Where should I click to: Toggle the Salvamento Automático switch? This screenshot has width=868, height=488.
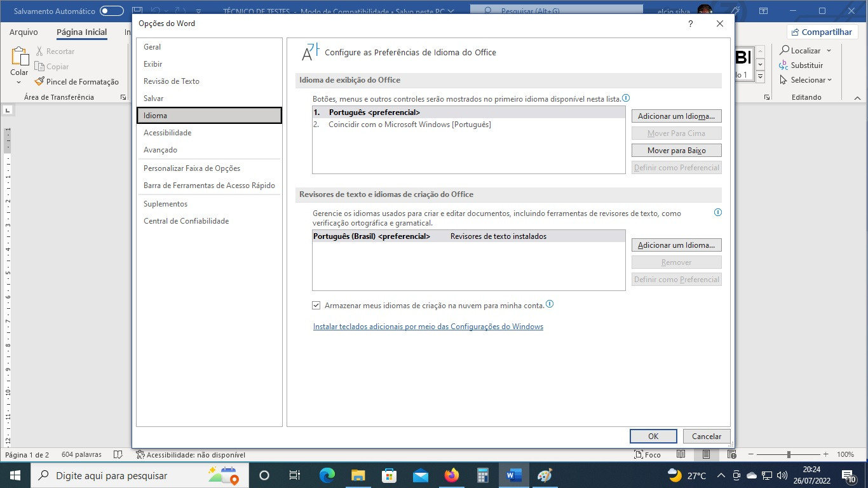click(112, 11)
